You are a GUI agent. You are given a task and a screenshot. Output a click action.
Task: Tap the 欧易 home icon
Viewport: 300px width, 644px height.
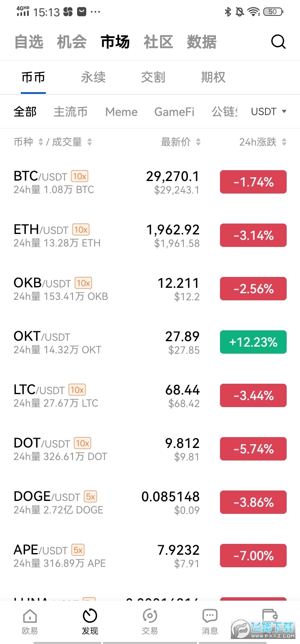coord(30,616)
